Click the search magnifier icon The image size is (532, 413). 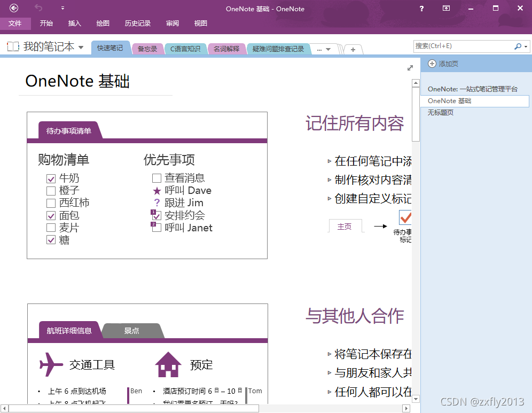(x=517, y=46)
